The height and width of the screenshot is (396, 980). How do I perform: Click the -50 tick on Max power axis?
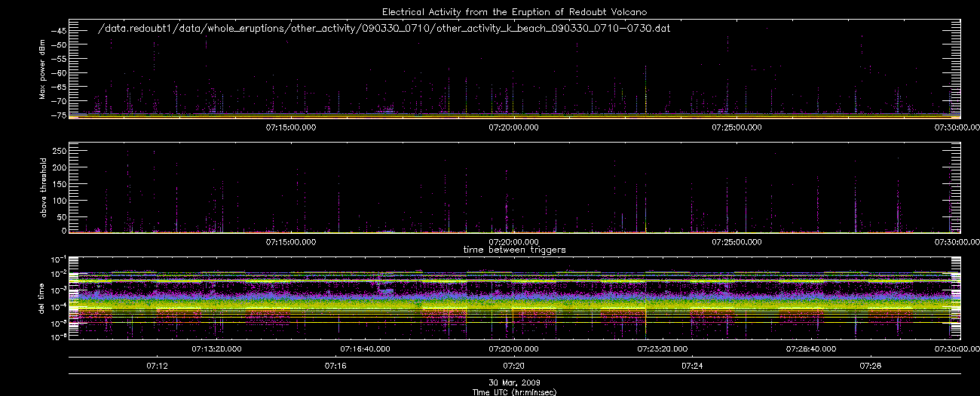[58, 45]
